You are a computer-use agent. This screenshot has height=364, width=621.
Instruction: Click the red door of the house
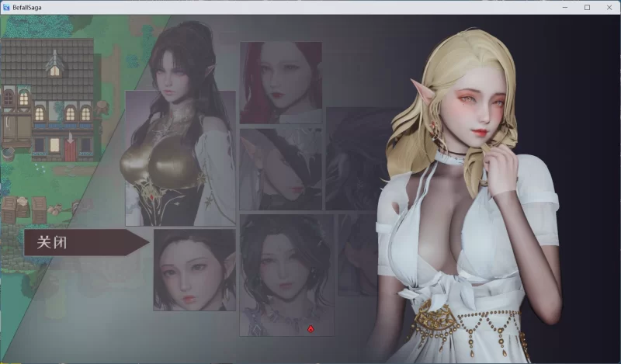click(x=70, y=150)
